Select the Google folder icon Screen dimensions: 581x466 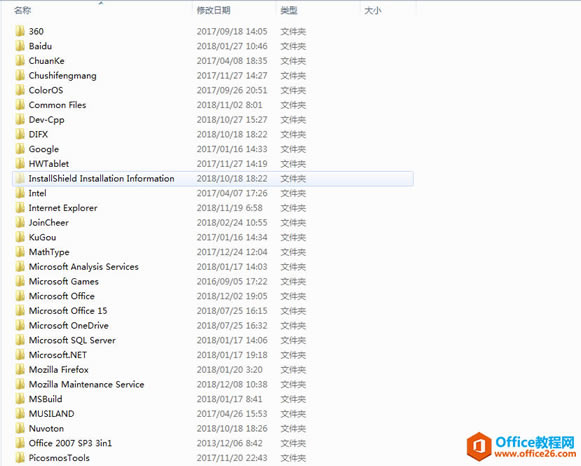coord(20,149)
